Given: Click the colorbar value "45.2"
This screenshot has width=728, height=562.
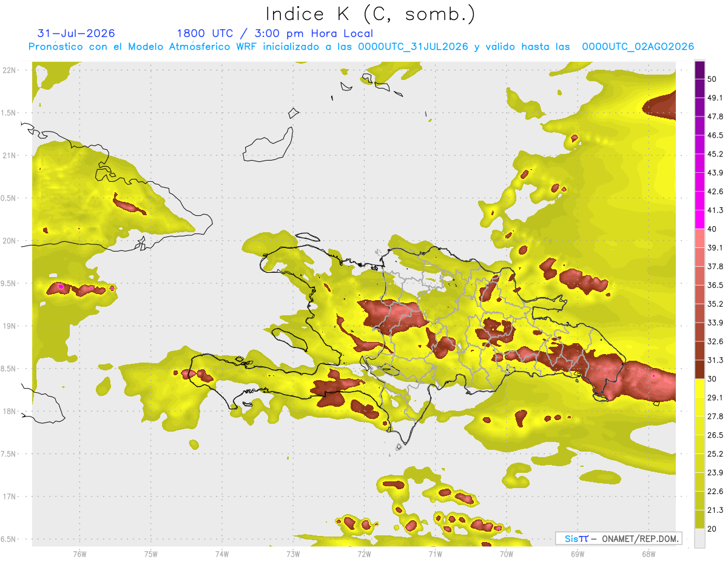Looking at the screenshot, I should [x=715, y=154].
